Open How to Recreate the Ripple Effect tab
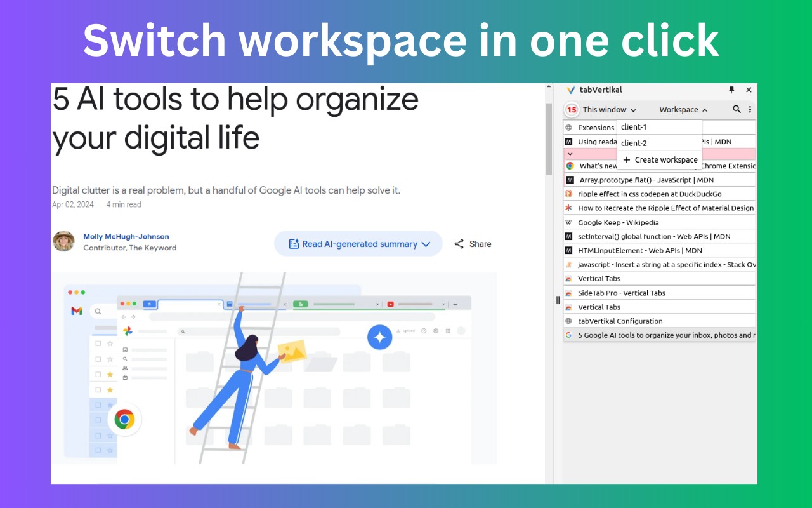This screenshot has width=812, height=508. click(x=660, y=208)
